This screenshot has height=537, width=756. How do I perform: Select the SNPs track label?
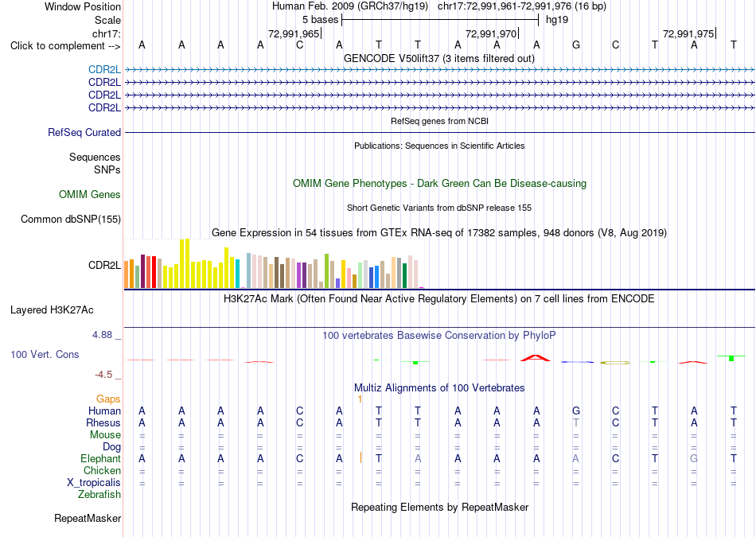pos(107,169)
